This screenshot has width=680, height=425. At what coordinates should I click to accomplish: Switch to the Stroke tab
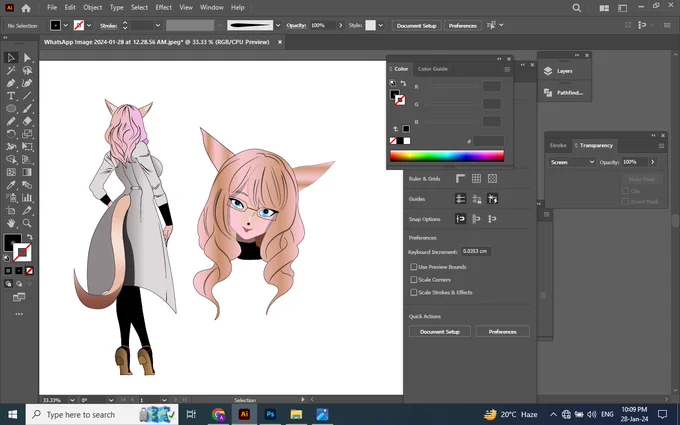coord(558,145)
